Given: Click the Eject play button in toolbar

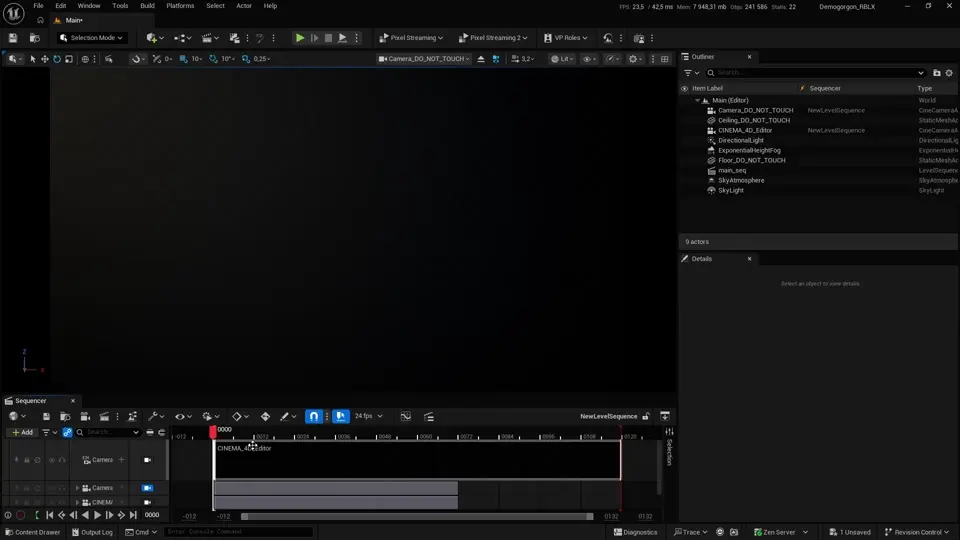Looking at the screenshot, I should (342, 38).
